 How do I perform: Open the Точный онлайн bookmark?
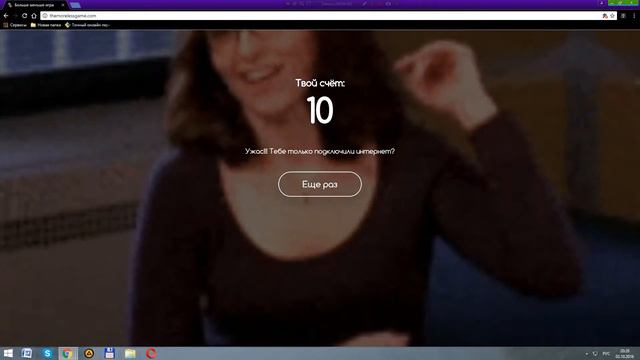tap(87, 25)
